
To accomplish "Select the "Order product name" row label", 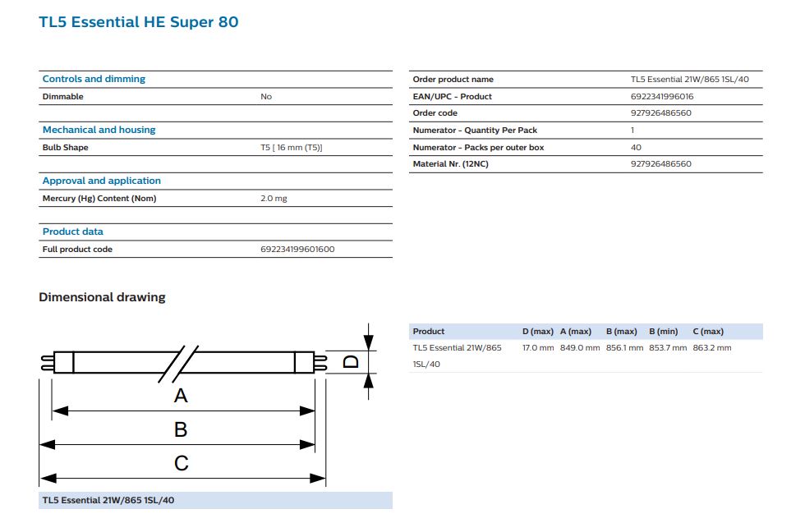I will (x=453, y=80).
